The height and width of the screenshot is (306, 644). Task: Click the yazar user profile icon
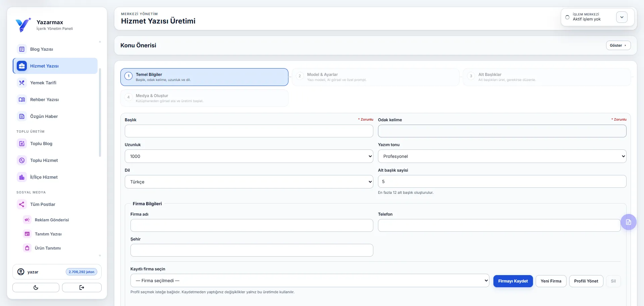pyautogui.click(x=21, y=272)
